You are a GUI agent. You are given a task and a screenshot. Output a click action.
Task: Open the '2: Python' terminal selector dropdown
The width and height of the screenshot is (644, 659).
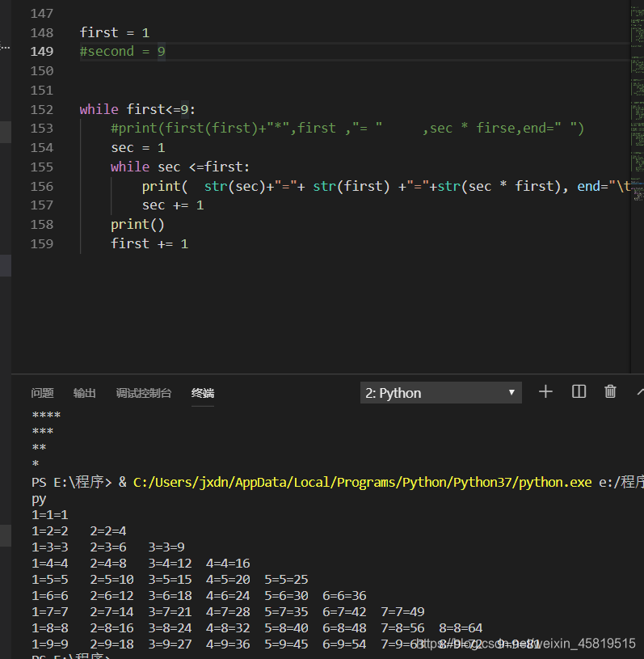tap(441, 392)
